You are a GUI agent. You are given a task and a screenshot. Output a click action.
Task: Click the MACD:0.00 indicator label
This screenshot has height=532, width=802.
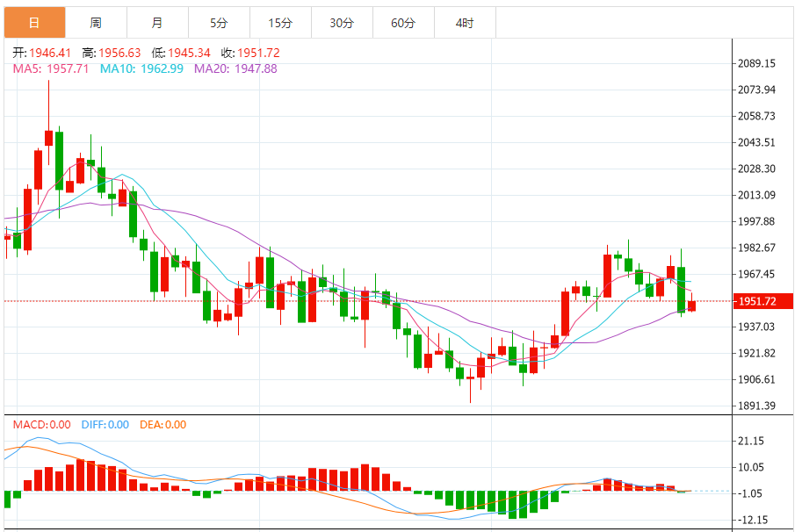tap(42, 425)
